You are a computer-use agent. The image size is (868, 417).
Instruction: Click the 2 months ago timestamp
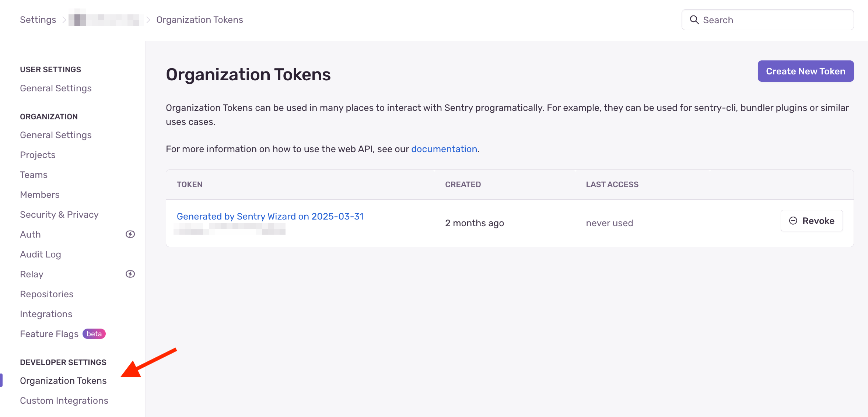(x=474, y=223)
